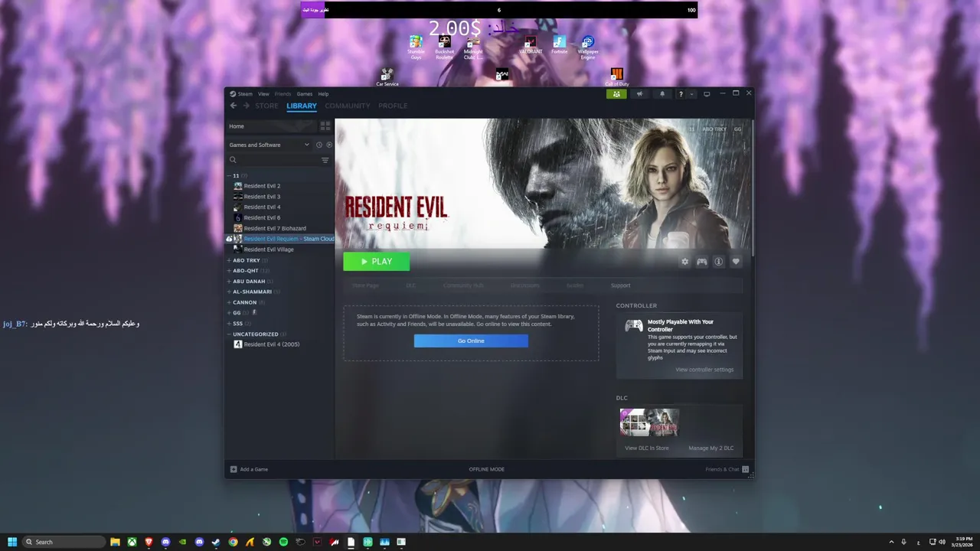The width and height of the screenshot is (980, 551).
Task: Expand the ABU DANAH collection
Action: point(229,281)
